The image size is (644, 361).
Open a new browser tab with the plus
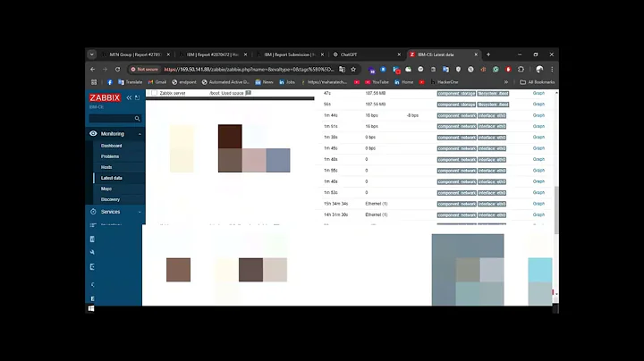coord(488,55)
